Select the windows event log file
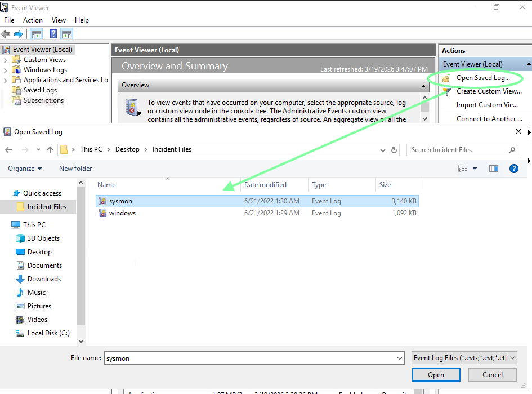The width and height of the screenshot is (532, 394). tap(122, 213)
